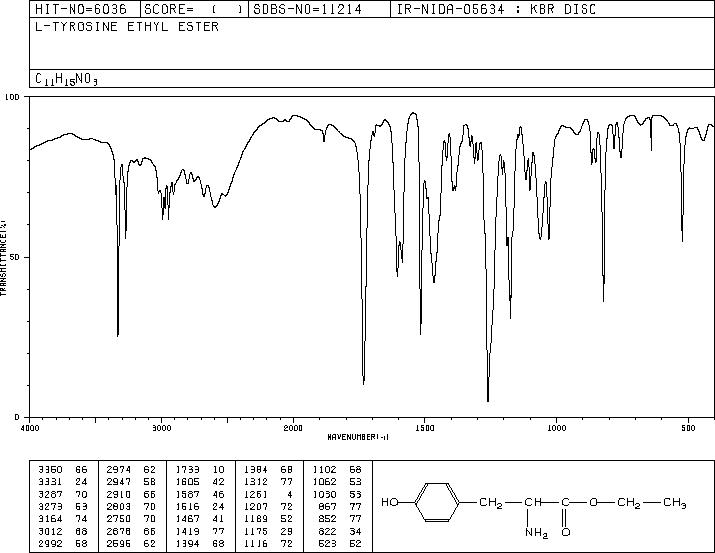Click the HIT-NO=6036 header cell
The width and height of the screenshot is (715, 553).
(x=85, y=9)
